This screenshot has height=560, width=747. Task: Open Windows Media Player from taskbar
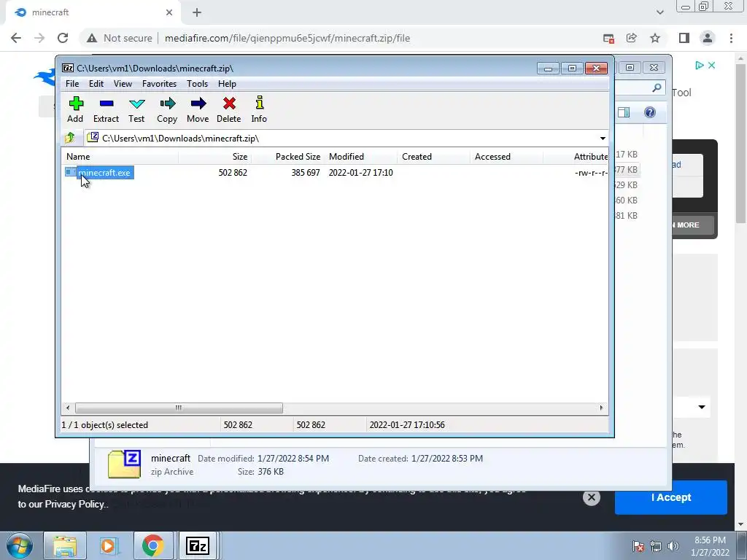(x=109, y=545)
